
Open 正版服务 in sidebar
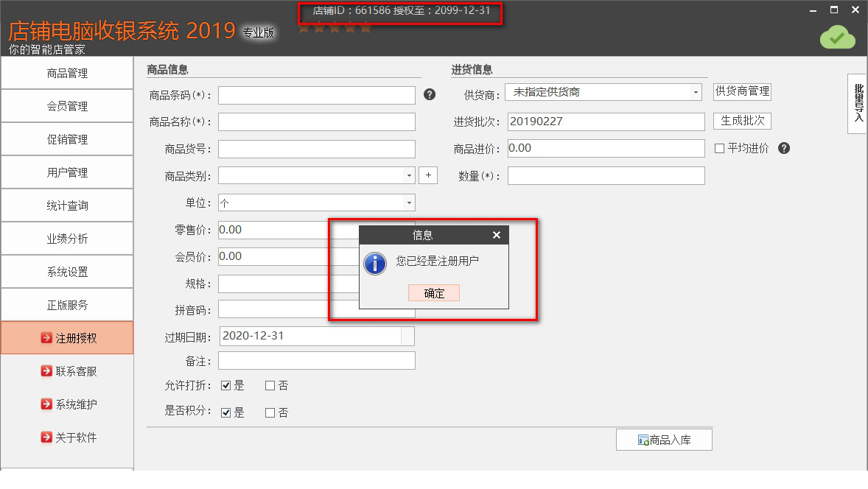(67, 306)
